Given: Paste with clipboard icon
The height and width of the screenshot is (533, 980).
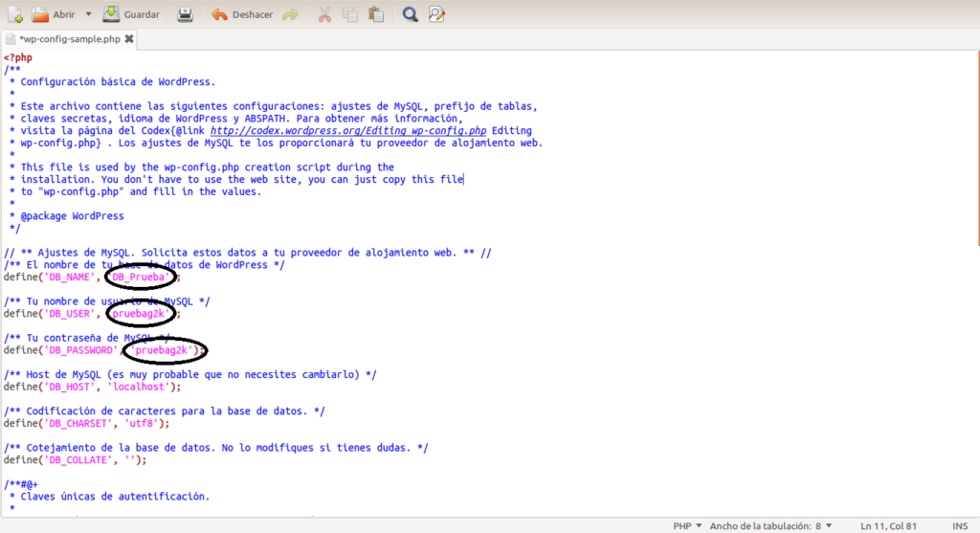Looking at the screenshot, I should [376, 13].
